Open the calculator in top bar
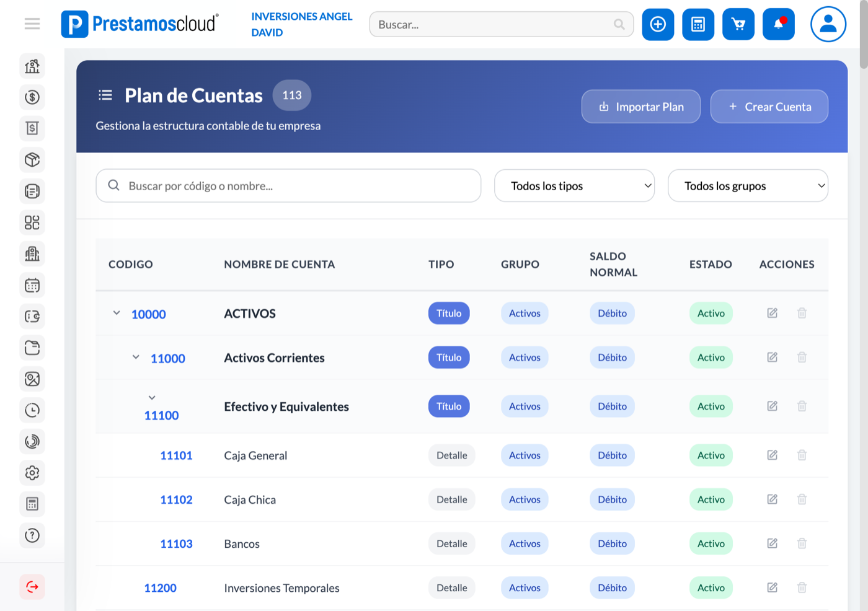Screen dimensions: 868x611 point(698,24)
